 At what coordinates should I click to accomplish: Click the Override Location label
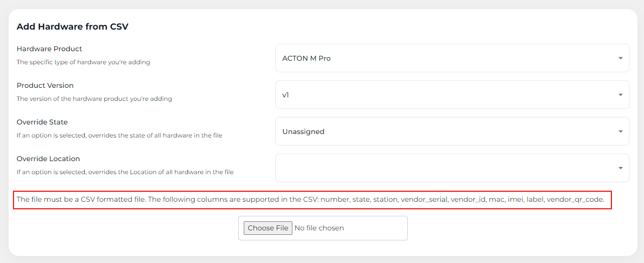(x=48, y=159)
